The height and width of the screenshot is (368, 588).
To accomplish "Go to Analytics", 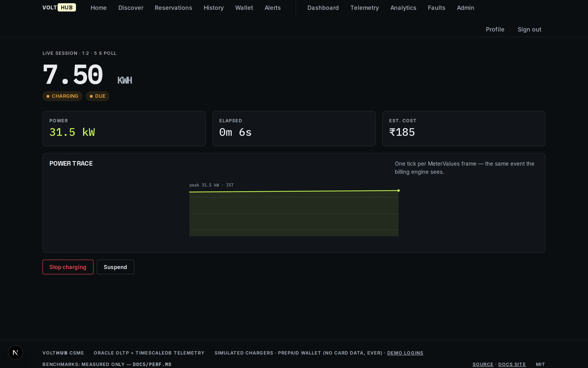I will point(403,8).
